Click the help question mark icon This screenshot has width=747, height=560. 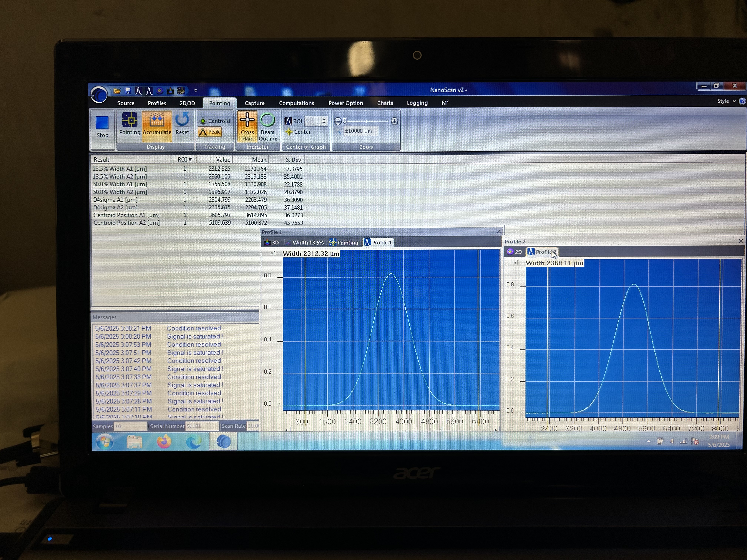(742, 101)
